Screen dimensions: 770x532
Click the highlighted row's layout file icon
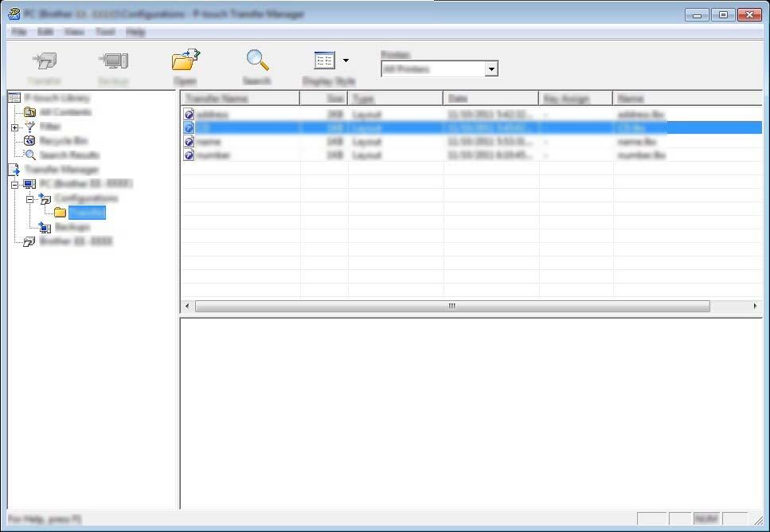point(189,127)
